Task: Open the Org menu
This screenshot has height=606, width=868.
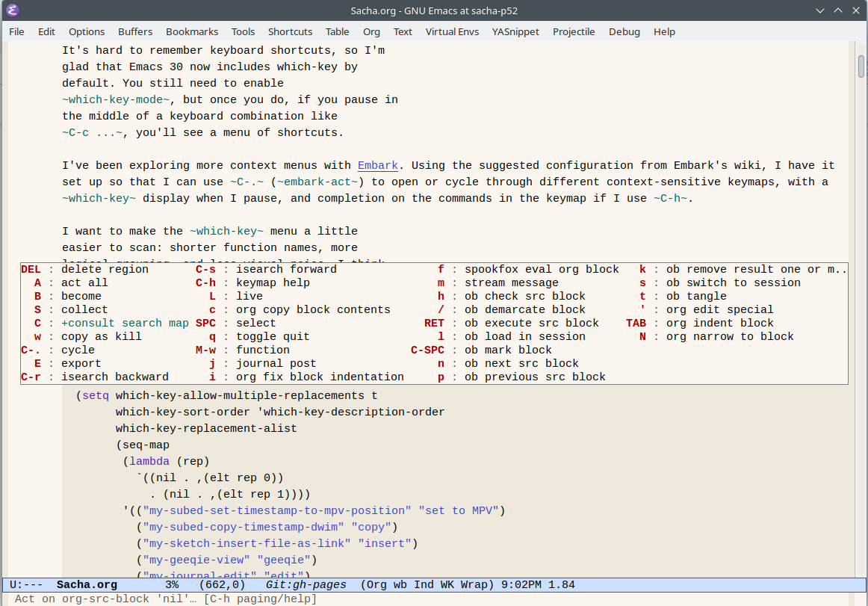Action: (371, 31)
